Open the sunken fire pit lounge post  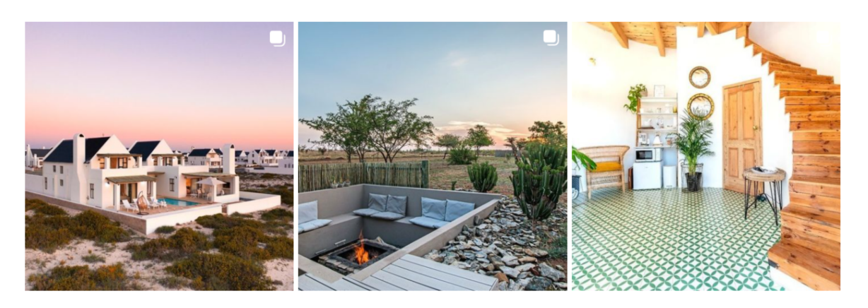433,156
